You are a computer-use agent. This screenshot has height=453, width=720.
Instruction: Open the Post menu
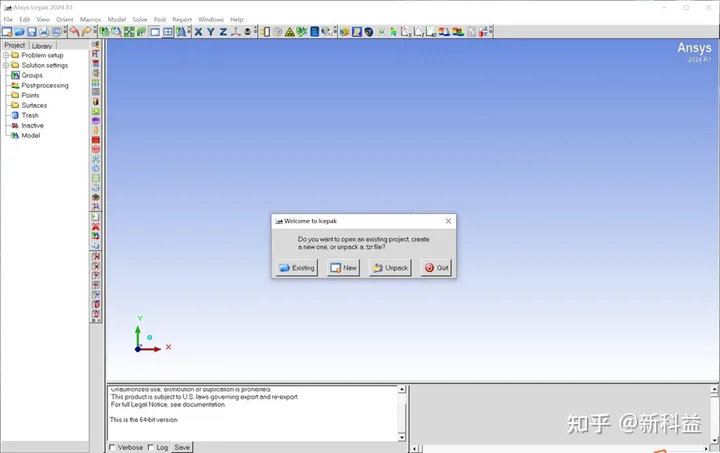click(x=160, y=19)
